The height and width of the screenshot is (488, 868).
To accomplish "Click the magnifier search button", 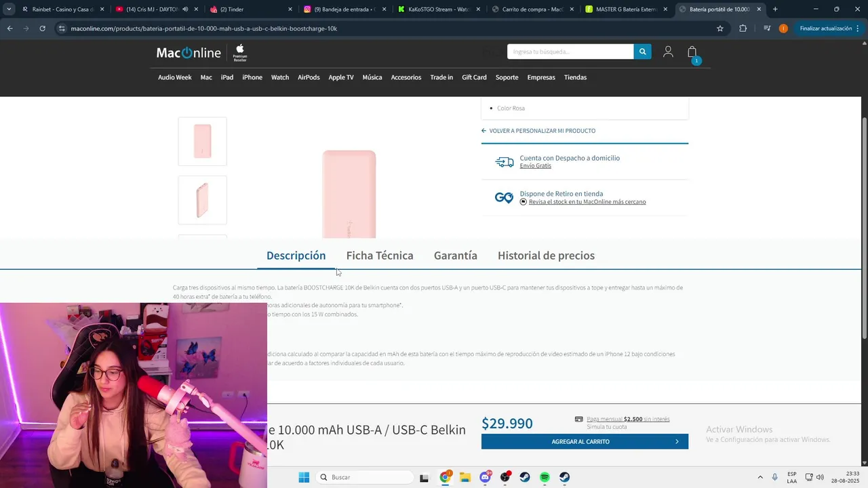I will (642, 52).
